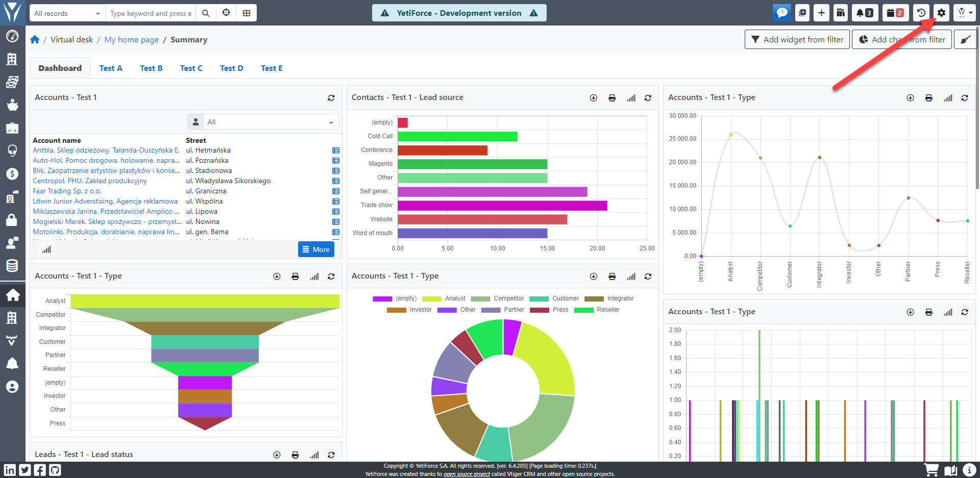Image resolution: width=980 pixels, height=478 pixels.
Task: Open Twitter footer icon
Action: coord(24,470)
